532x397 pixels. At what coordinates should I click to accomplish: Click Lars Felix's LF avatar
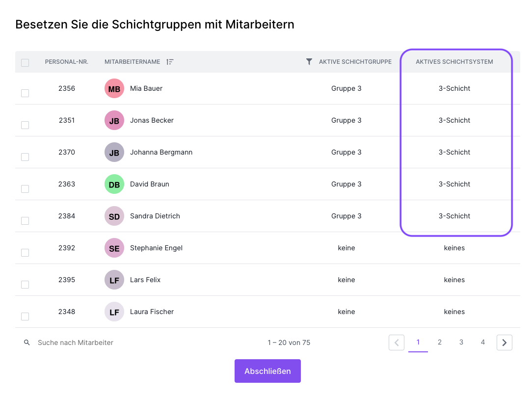[114, 280]
